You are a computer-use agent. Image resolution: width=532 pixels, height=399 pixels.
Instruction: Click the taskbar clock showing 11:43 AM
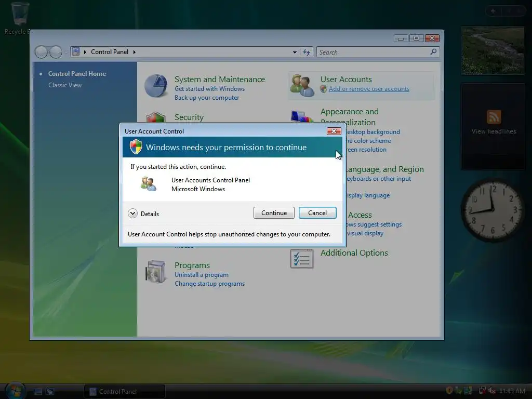[x=512, y=391]
